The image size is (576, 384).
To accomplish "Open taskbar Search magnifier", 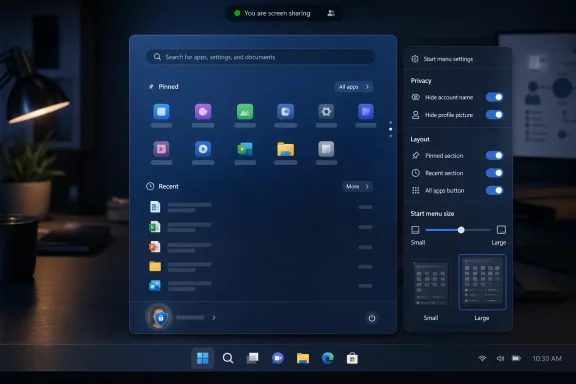I will coord(228,358).
